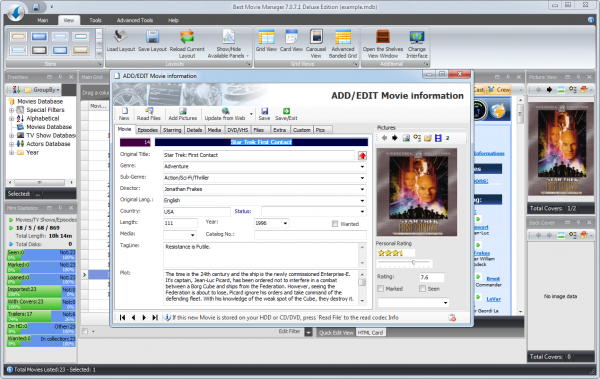The height and width of the screenshot is (379, 600).
Task: Click the film strip icon in Pictures toolbar
Action: pos(438,138)
